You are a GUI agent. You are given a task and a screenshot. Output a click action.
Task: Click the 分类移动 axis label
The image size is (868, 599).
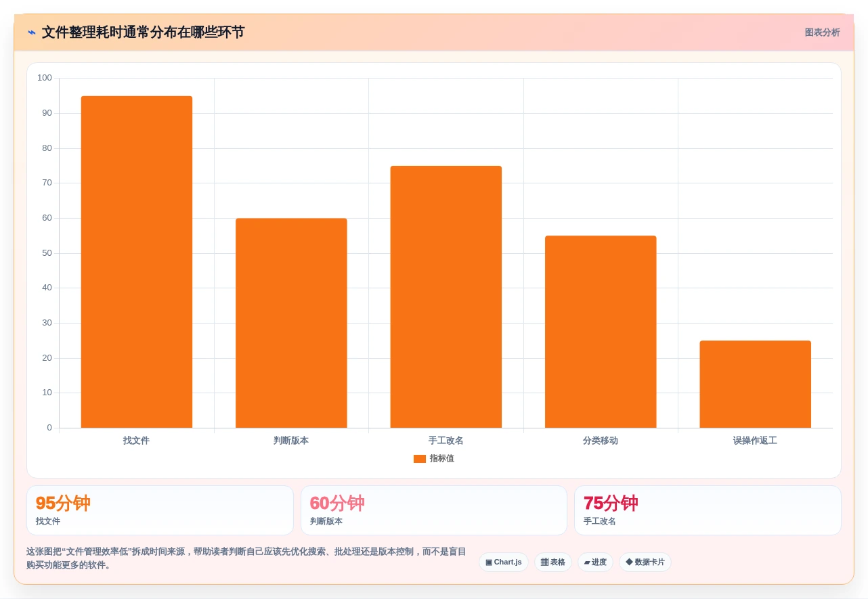[601, 441]
